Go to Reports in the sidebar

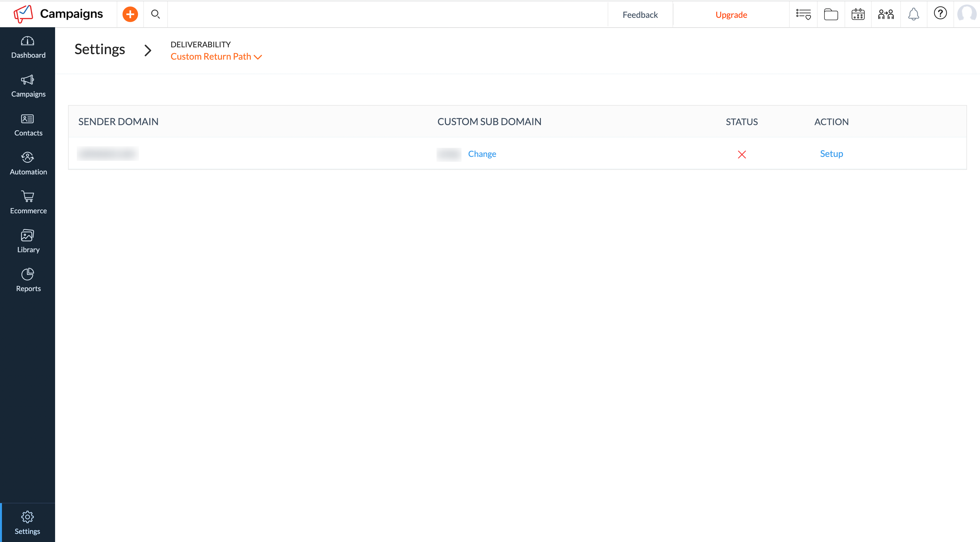tap(28, 275)
